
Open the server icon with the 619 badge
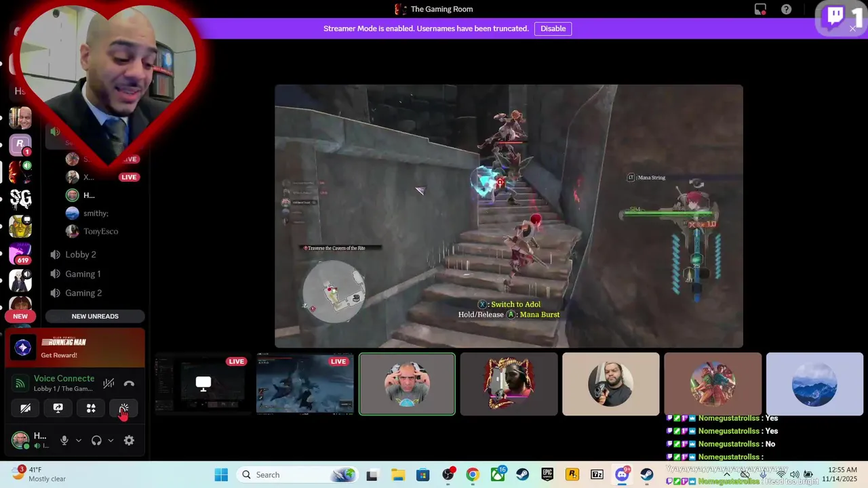20,253
